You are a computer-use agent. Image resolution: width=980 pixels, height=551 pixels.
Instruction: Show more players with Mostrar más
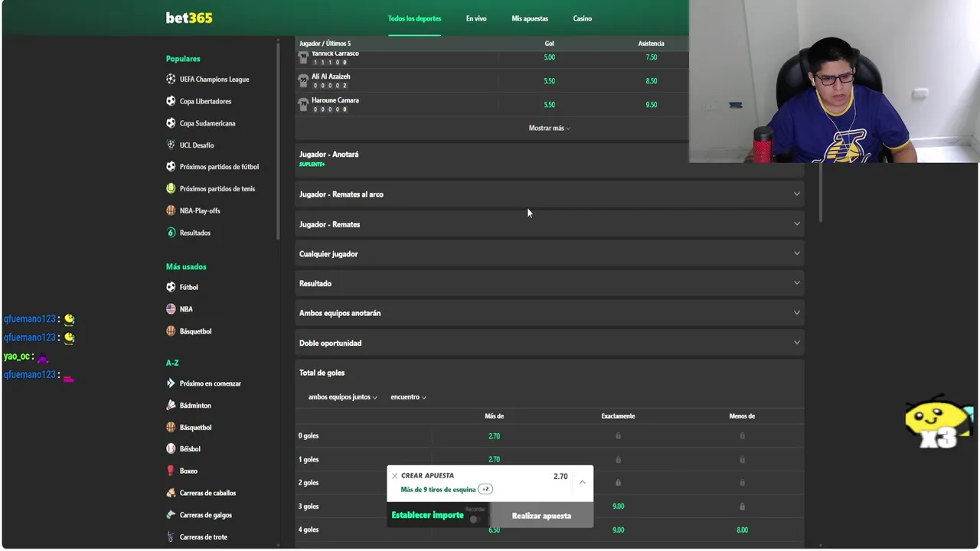(549, 128)
